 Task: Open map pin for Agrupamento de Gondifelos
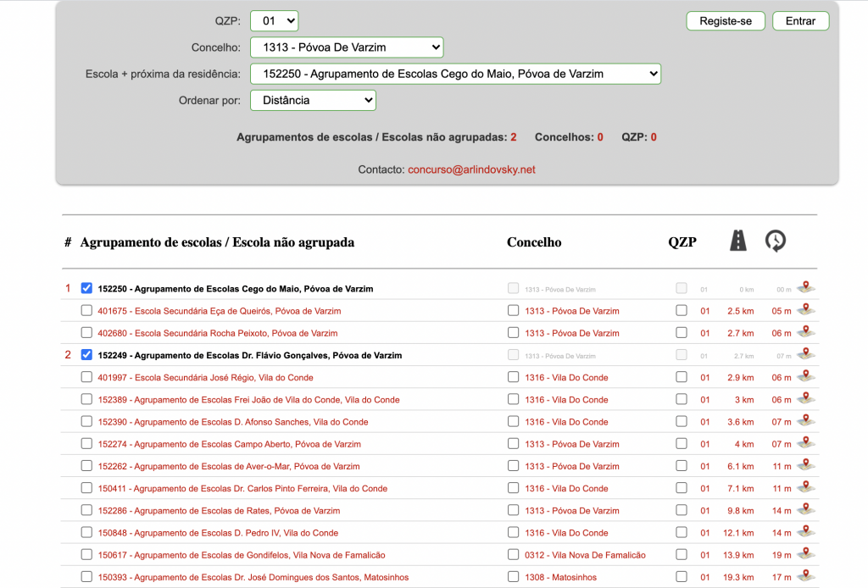coord(806,554)
